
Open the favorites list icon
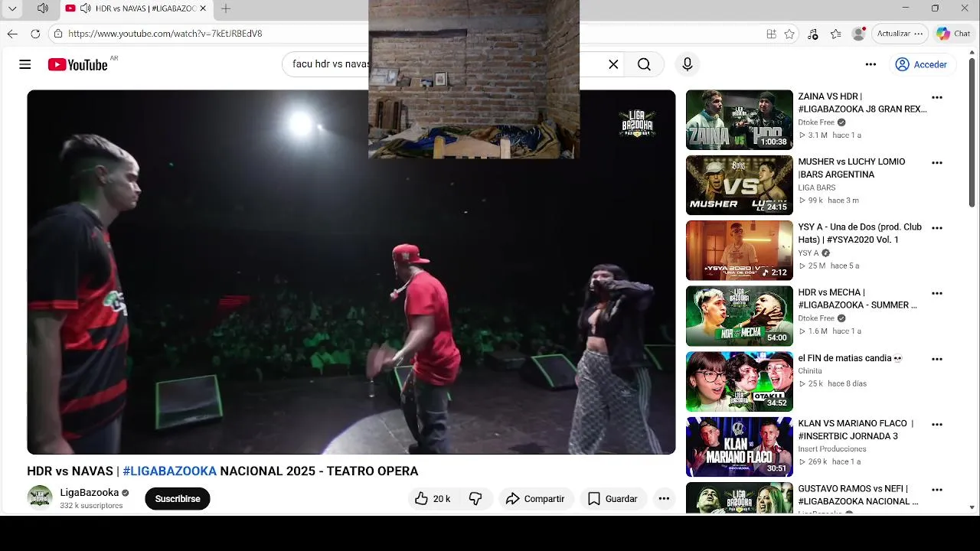836,34
